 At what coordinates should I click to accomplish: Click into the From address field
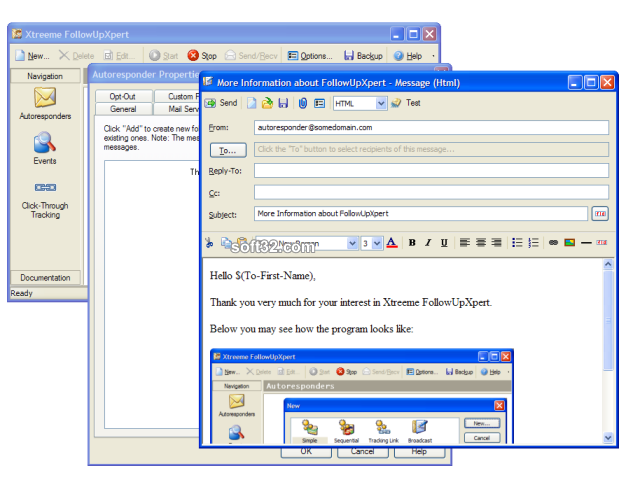431,127
